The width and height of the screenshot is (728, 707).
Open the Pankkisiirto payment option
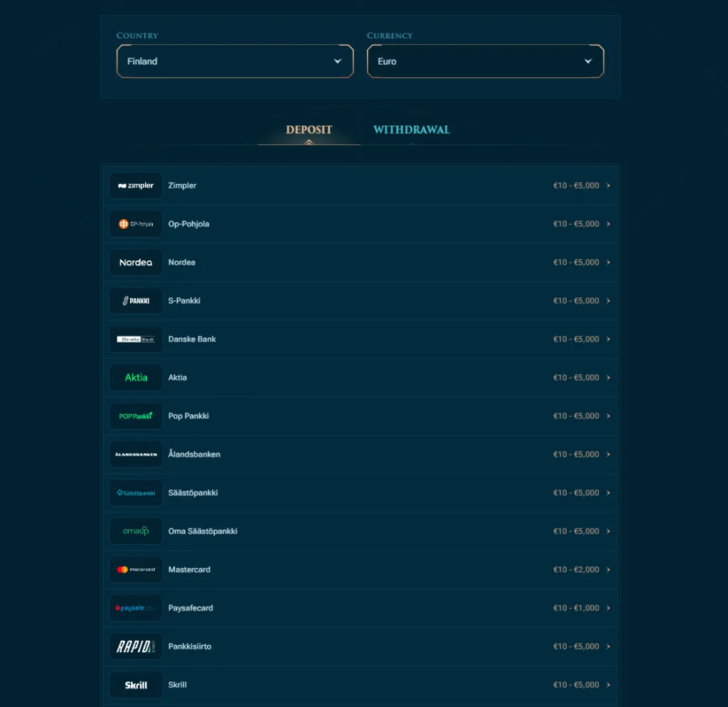(190, 647)
